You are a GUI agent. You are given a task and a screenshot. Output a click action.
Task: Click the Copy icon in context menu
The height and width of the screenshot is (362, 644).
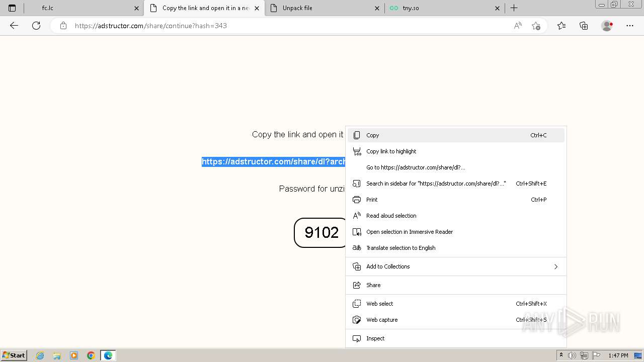357,135
